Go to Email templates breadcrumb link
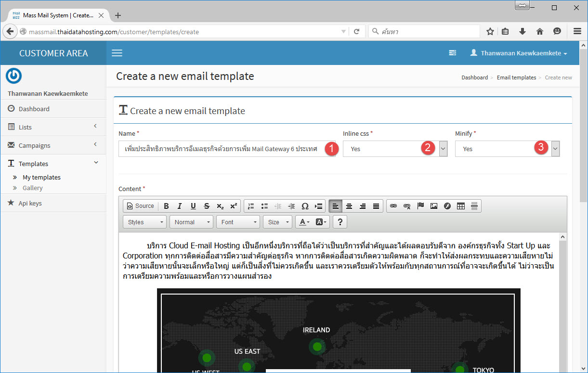The height and width of the screenshot is (373, 588). click(516, 77)
